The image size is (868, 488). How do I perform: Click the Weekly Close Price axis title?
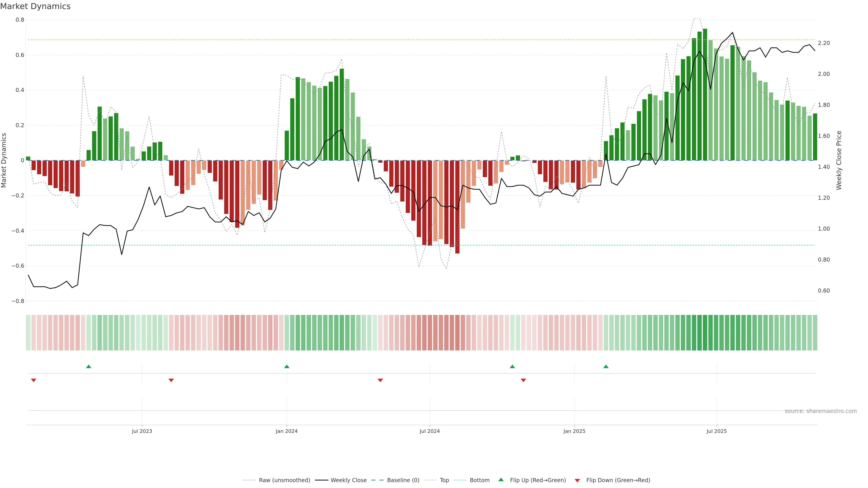tap(839, 160)
